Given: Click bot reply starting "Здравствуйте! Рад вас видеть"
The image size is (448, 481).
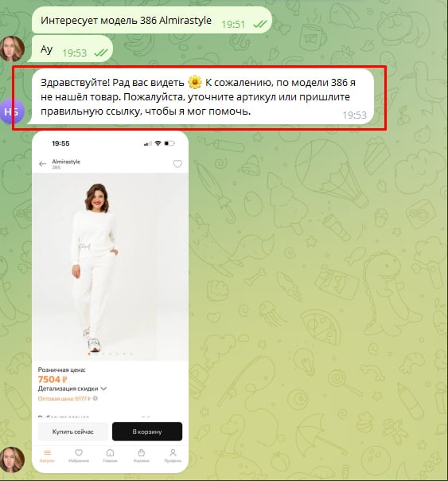Looking at the screenshot, I should pos(201,97).
